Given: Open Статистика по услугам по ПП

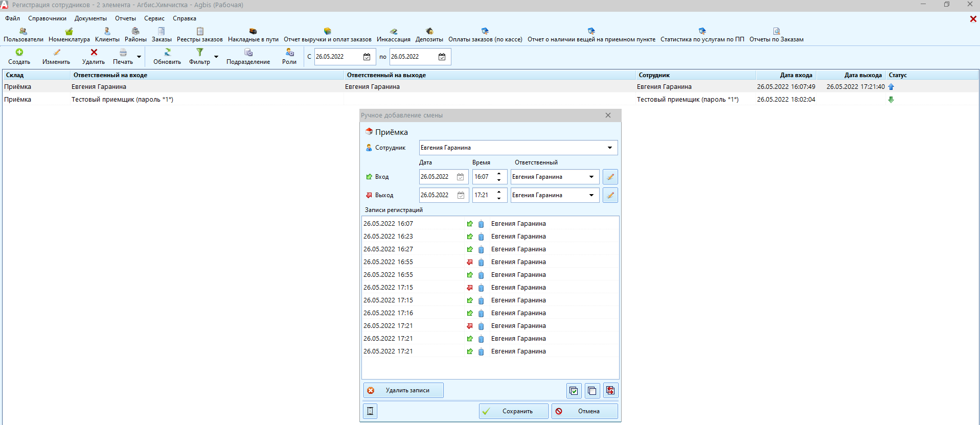Looking at the screenshot, I should (x=702, y=35).
